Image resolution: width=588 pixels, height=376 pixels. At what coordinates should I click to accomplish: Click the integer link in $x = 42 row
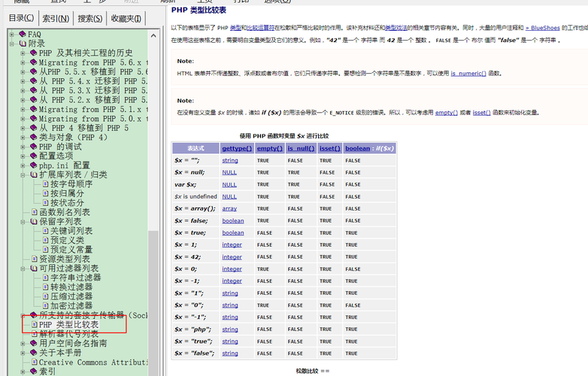(x=232, y=257)
